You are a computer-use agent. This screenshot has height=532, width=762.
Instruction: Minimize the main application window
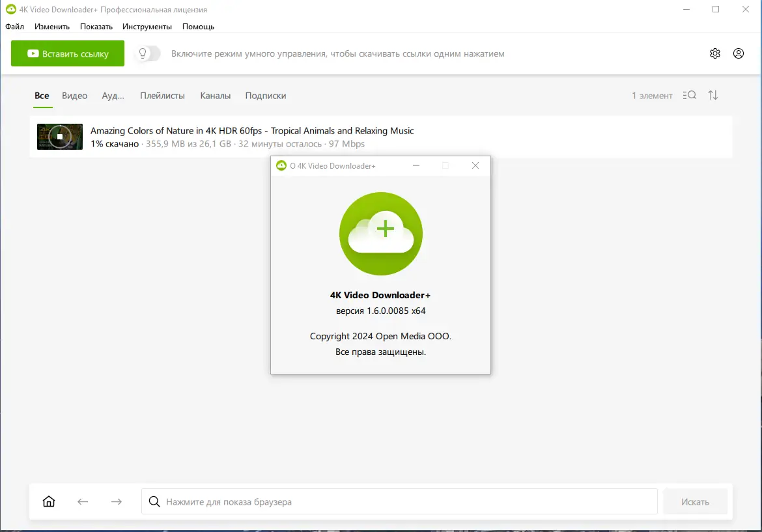686,9
